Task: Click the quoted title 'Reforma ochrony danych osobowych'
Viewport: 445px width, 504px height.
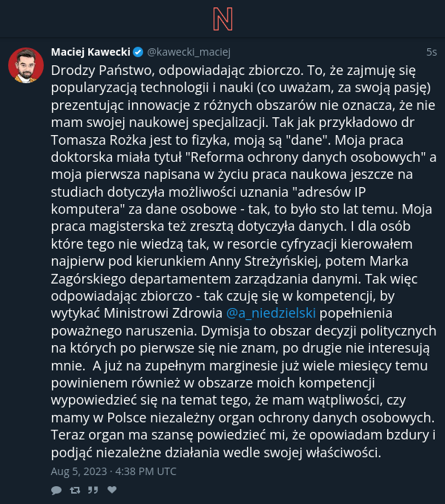Action: click(305, 157)
